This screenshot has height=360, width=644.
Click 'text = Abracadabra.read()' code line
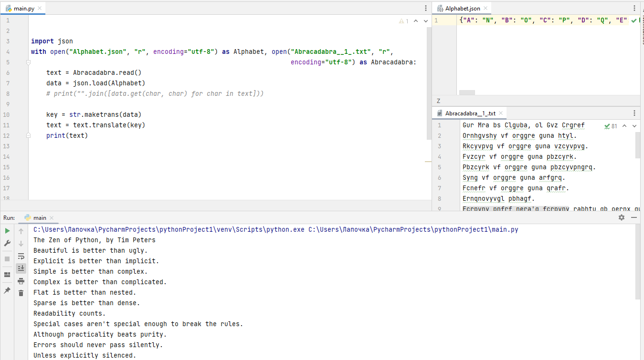94,73
